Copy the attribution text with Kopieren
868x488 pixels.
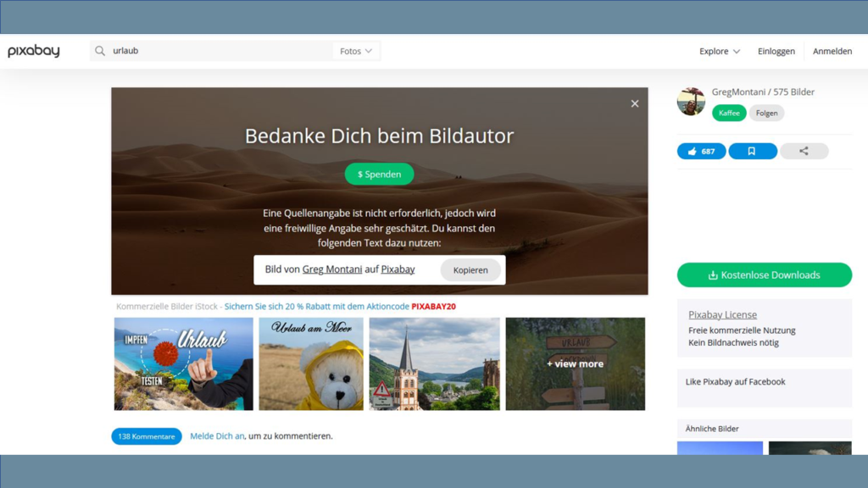(x=470, y=270)
